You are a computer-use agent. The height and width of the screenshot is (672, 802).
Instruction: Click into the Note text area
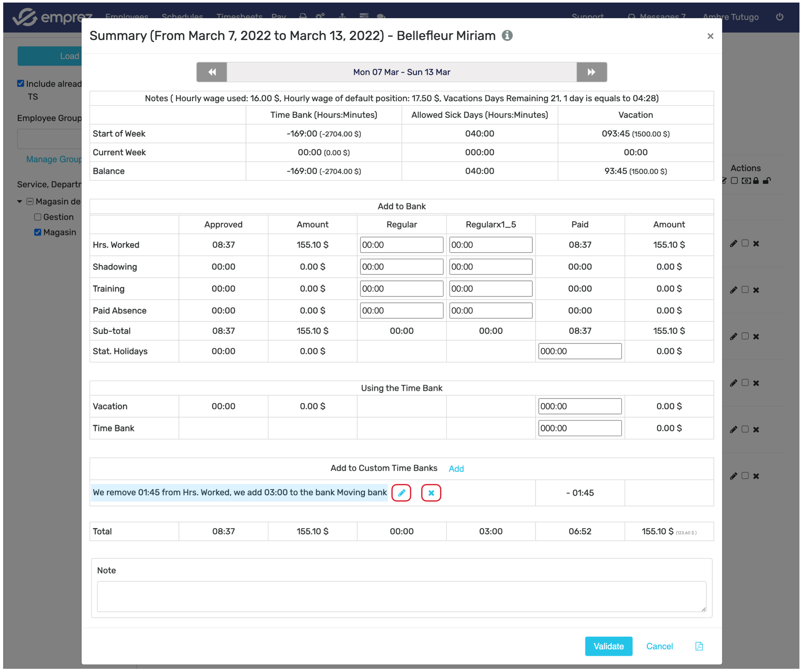[x=401, y=596]
